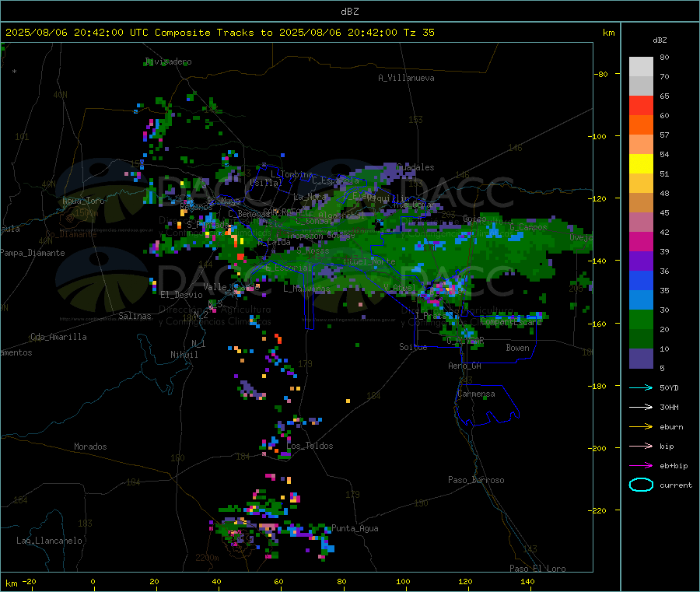700x592 pixels.
Task: Click the Pampa_Diamante map label
Action: [x=33, y=253]
